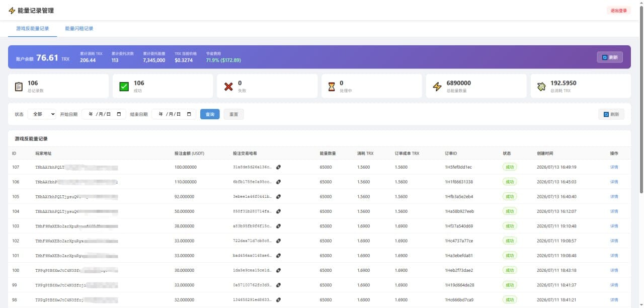Click the blue 查询 search button
Image resolution: width=644 pixels, height=308 pixels.
[210, 114]
